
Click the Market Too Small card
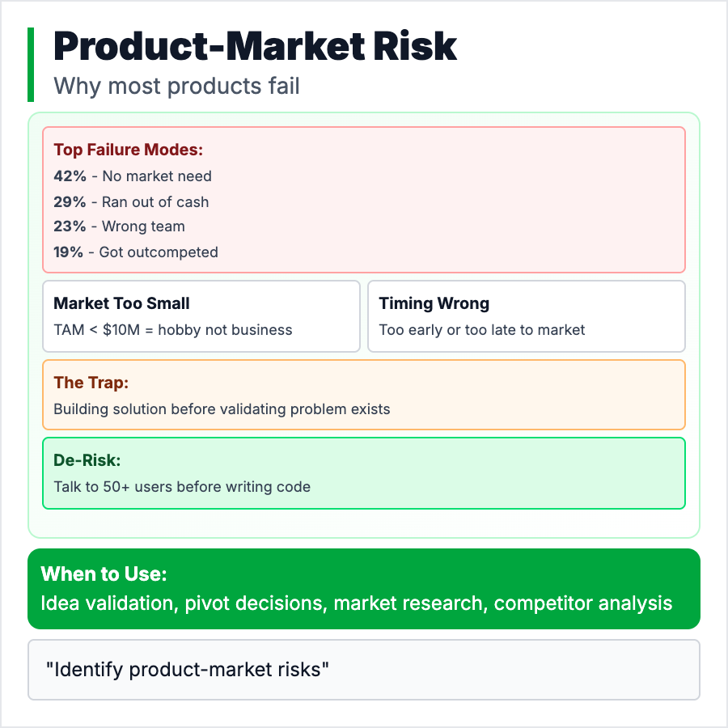tap(201, 316)
